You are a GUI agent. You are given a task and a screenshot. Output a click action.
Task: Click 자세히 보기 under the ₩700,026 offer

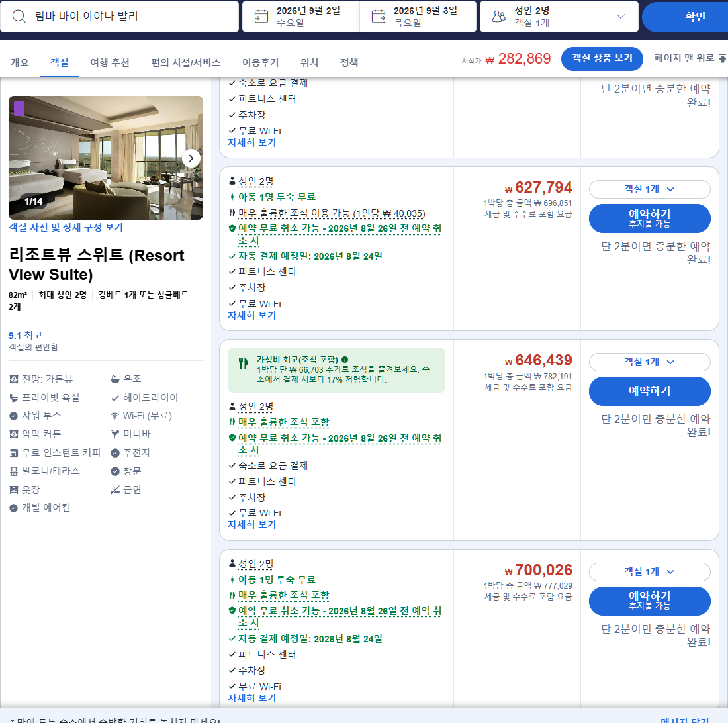pos(252,699)
